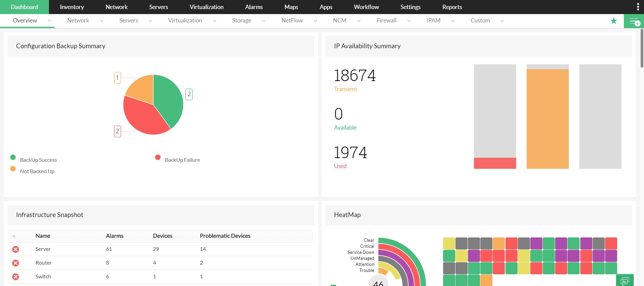Select the IPAM dashboard tab
Image resolution: width=644 pixels, height=286 pixels.
tap(434, 20)
